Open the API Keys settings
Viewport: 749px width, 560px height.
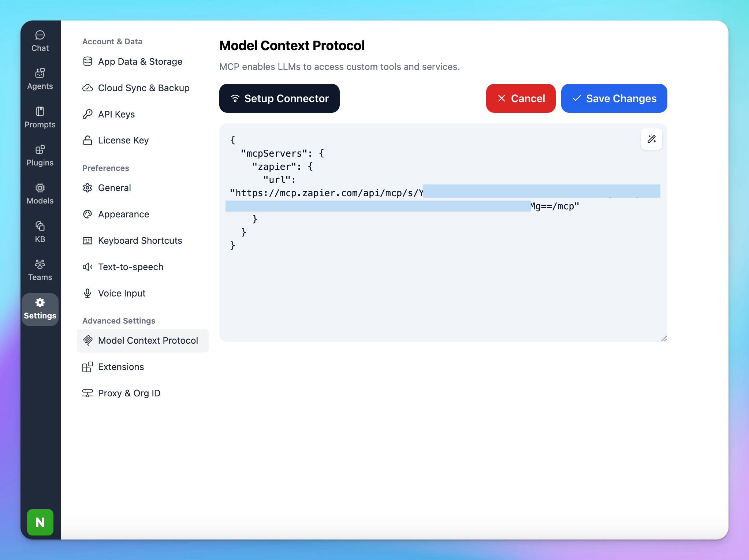click(x=116, y=114)
